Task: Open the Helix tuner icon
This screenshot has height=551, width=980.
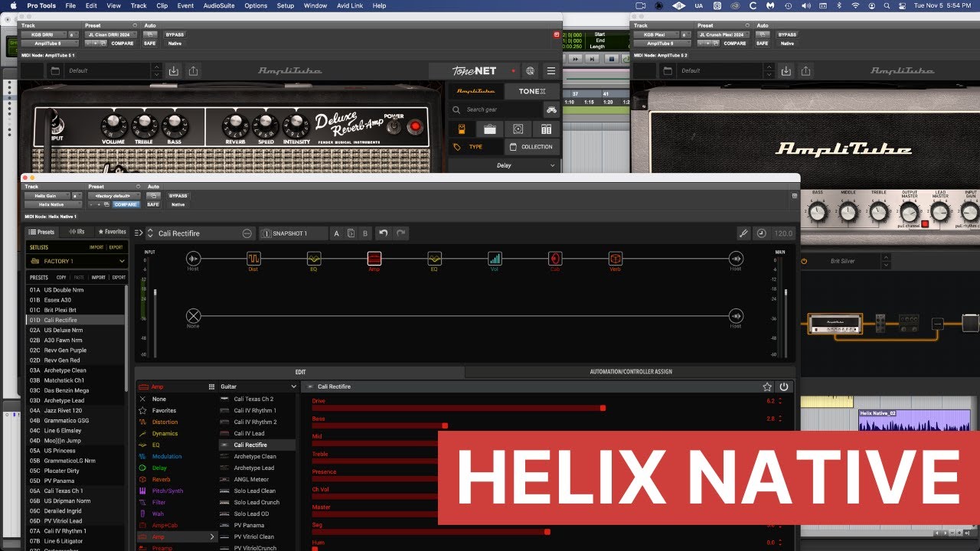Action: point(743,233)
